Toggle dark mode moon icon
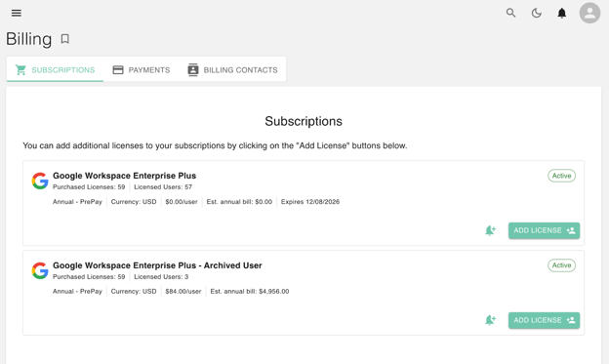This screenshot has height=364, width=609. click(537, 14)
